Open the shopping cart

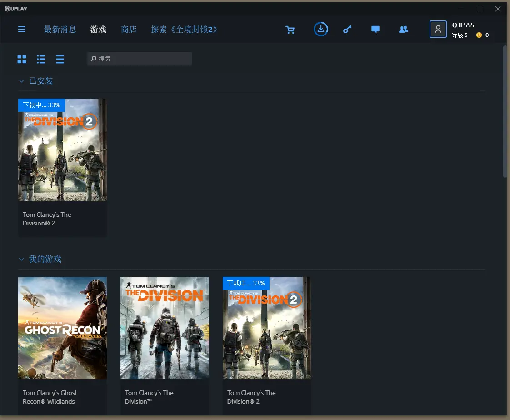[290, 30]
